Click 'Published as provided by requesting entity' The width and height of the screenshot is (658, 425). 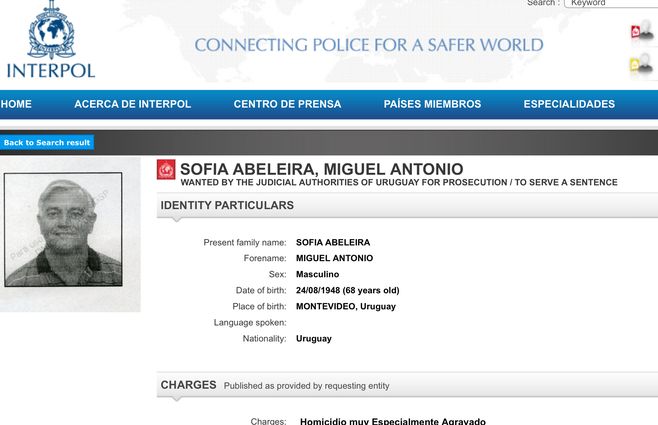pyautogui.click(x=306, y=386)
